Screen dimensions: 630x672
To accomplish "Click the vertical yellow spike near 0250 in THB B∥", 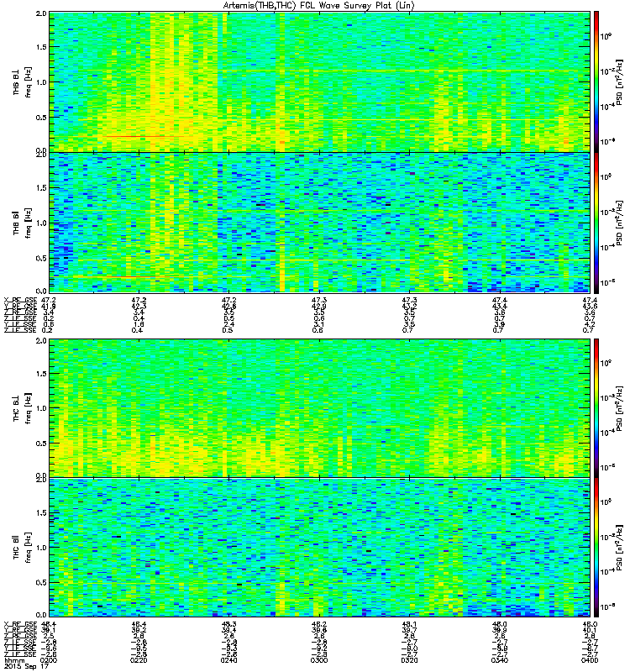I will [282, 268].
